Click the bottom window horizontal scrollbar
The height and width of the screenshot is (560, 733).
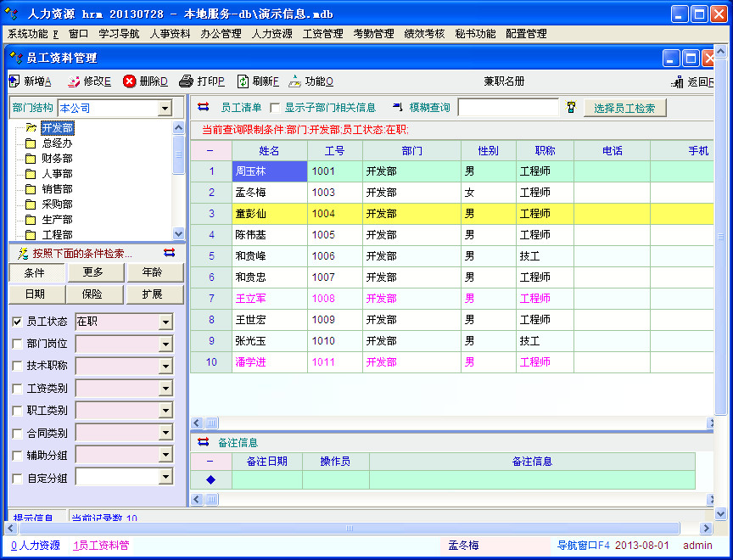[x=358, y=529]
